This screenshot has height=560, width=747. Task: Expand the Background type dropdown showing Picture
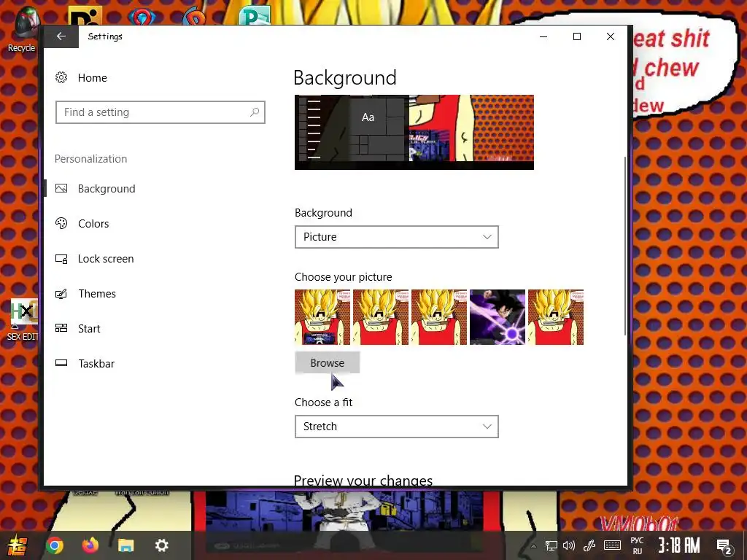pyautogui.click(x=396, y=237)
